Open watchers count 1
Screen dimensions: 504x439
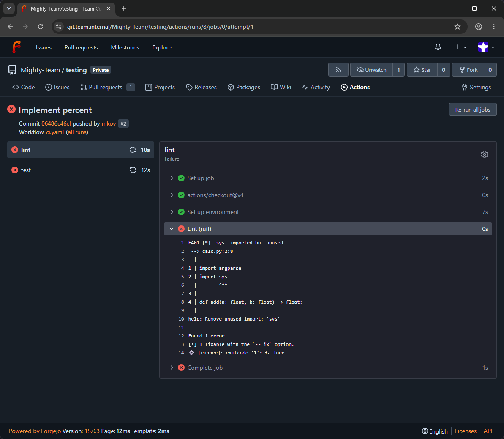click(x=398, y=70)
